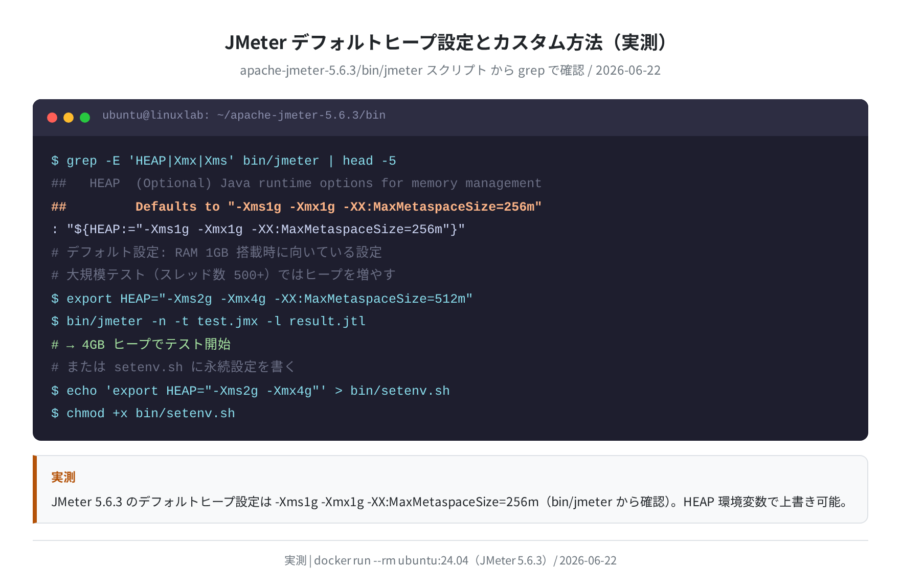The height and width of the screenshot is (588, 901).
Task: Click comment mentioning スレッド数 500+
Action: (223, 275)
